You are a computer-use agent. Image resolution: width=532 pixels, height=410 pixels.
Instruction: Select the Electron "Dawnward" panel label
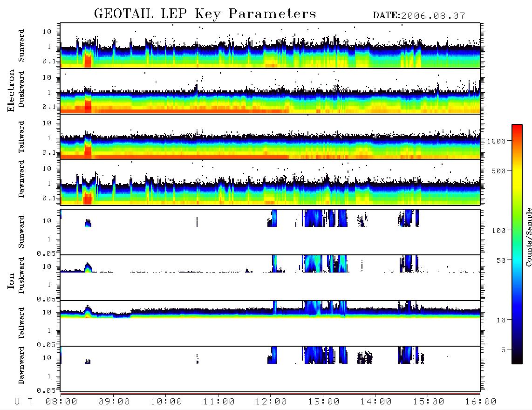click(x=21, y=179)
